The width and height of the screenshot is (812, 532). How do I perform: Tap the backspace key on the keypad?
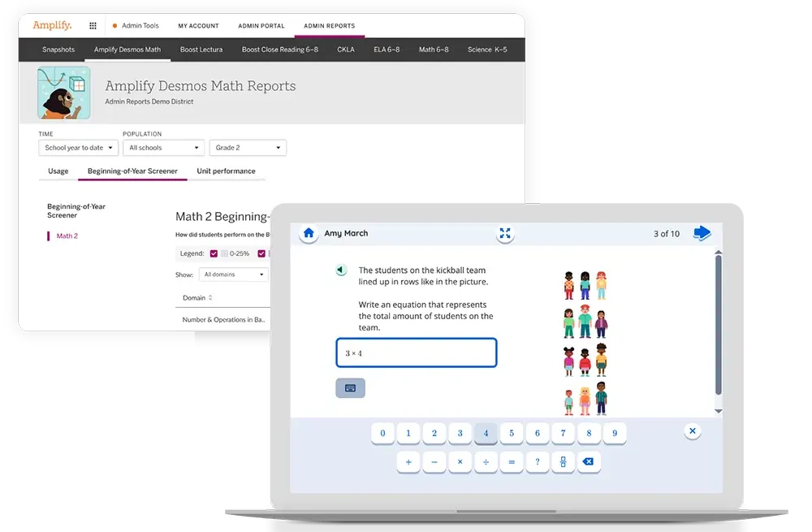(x=588, y=461)
